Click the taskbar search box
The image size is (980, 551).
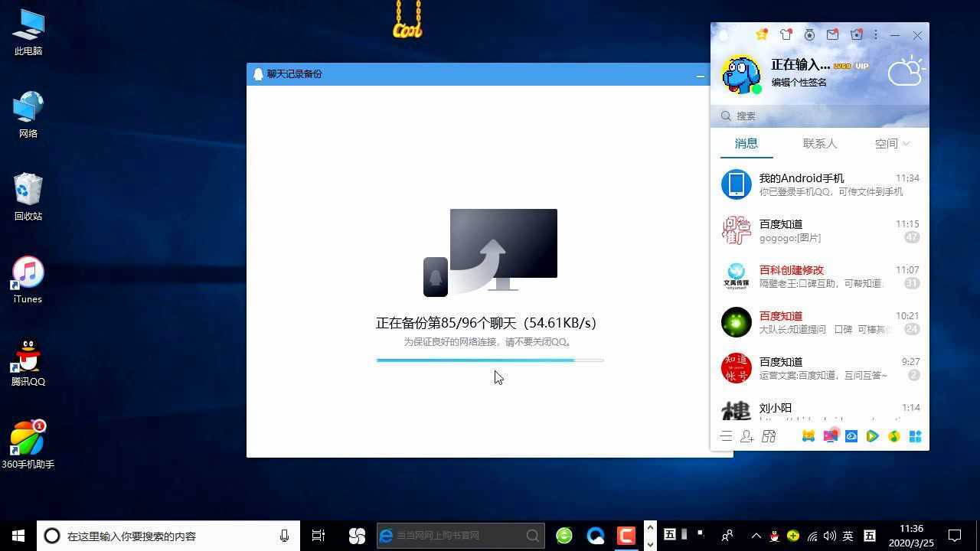[x=168, y=536]
